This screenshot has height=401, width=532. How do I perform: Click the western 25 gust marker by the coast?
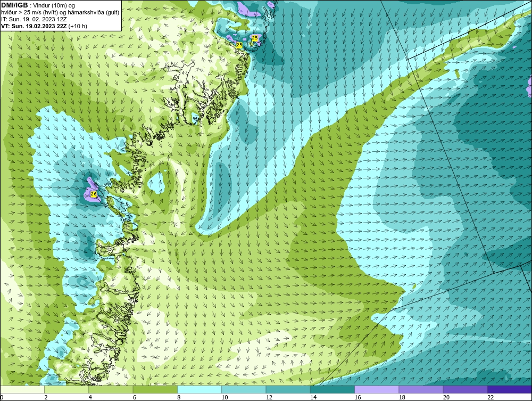pos(239,45)
